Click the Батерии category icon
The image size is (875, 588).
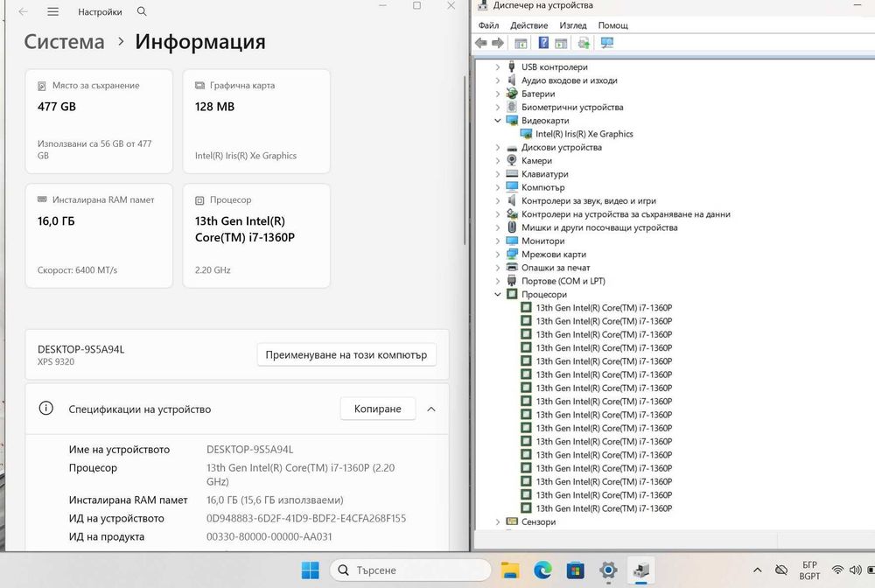click(x=512, y=94)
